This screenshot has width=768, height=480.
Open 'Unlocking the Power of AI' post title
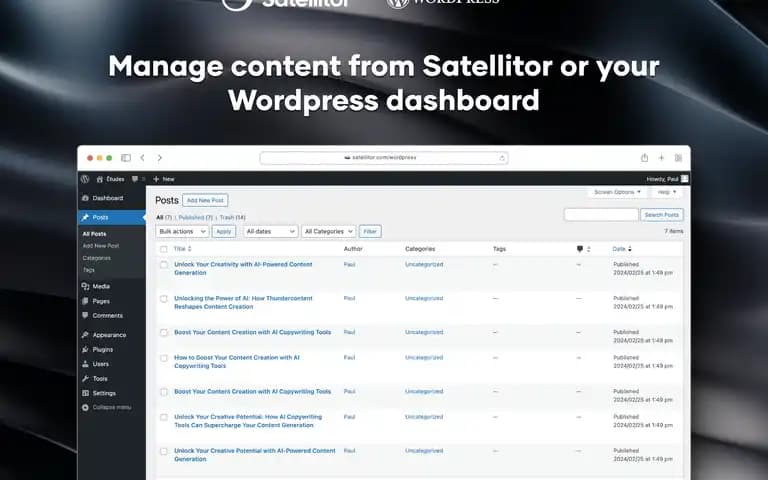point(243,303)
